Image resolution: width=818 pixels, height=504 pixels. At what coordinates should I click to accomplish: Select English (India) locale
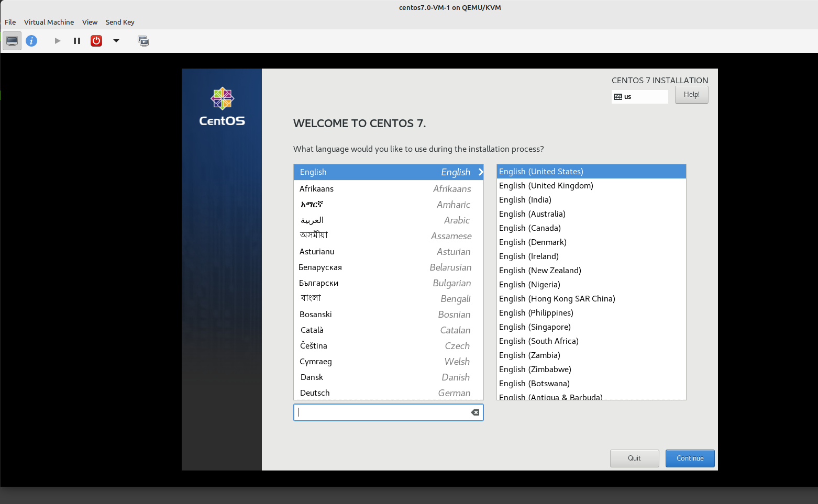(591, 199)
